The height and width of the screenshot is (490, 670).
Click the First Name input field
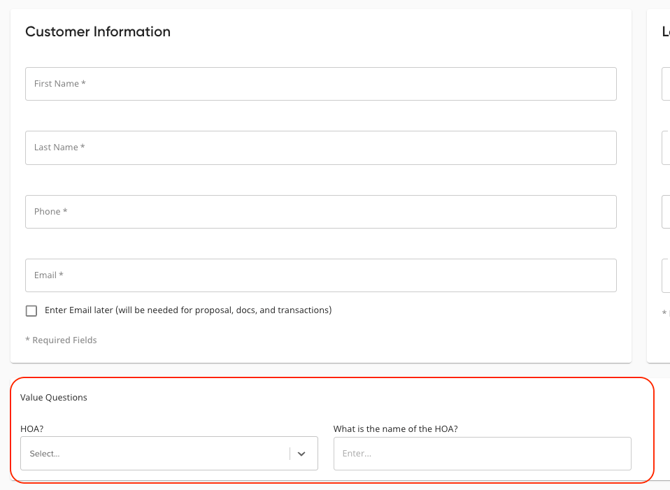coord(320,84)
